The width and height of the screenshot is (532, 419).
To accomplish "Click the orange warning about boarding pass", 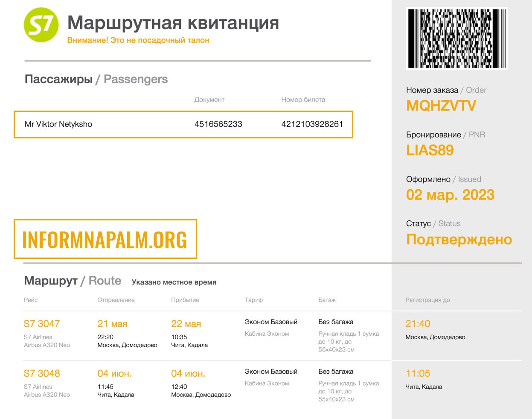I will (138, 40).
